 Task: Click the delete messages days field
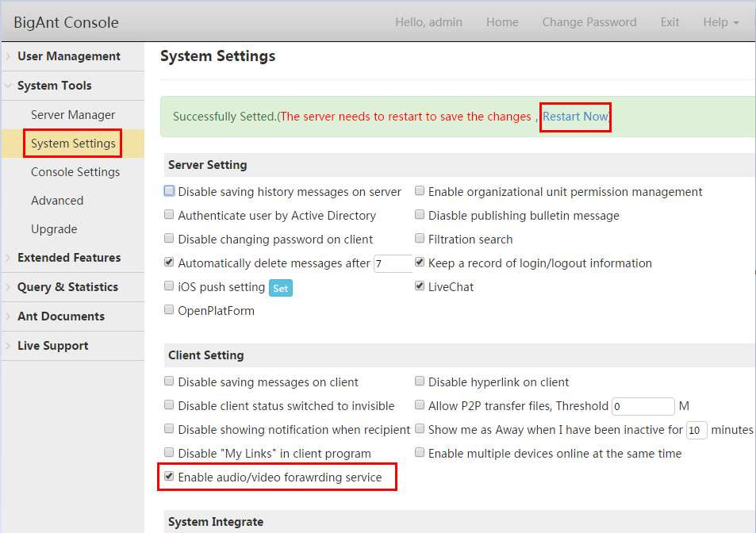tap(393, 263)
